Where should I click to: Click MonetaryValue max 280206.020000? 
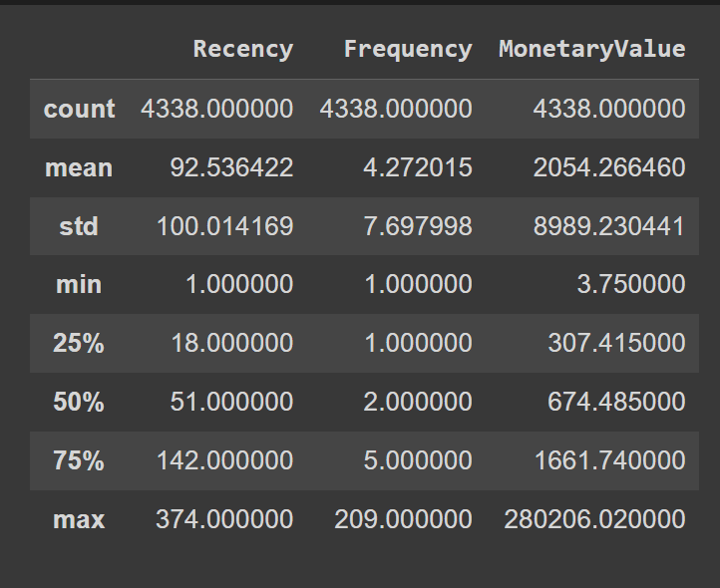click(594, 519)
